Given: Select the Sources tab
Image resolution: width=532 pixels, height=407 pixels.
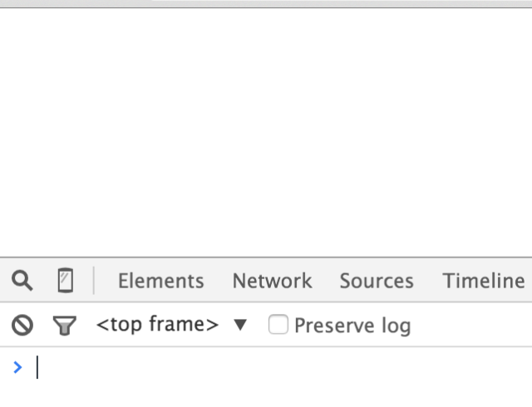Looking at the screenshot, I should tap(377, 281).
